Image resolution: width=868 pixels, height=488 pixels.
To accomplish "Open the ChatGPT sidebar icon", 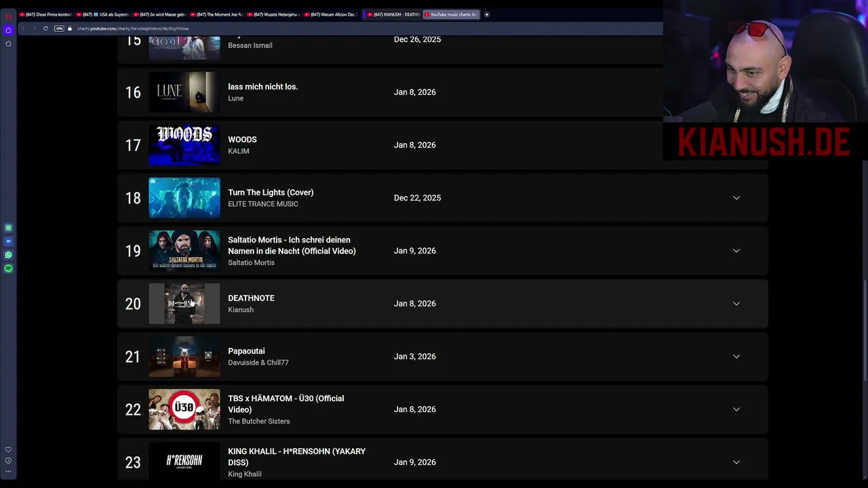I will (x=8, y=228).
